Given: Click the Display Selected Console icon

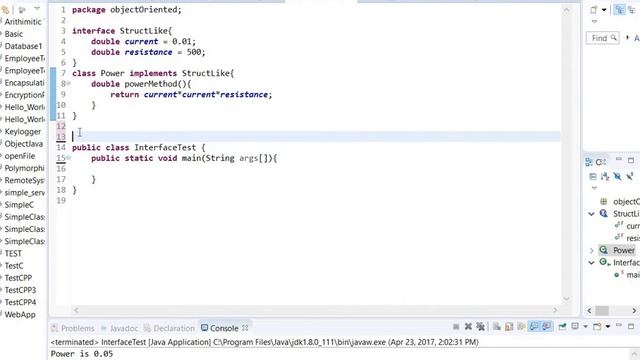Looking at the screenshot, I should (575, 327).
